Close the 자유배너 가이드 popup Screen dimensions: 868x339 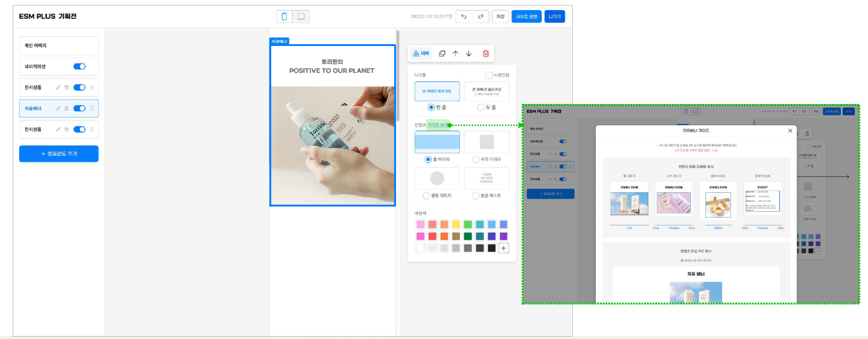click(x=790, y=131)
